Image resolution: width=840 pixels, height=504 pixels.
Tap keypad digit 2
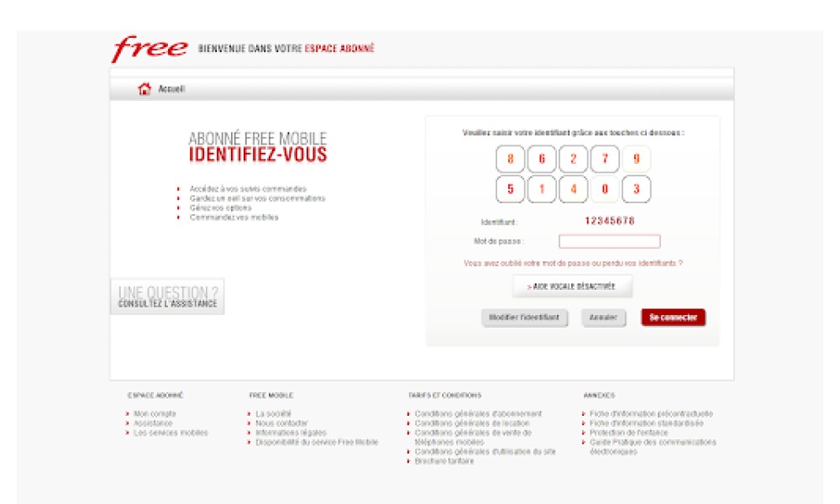[573, 159]
